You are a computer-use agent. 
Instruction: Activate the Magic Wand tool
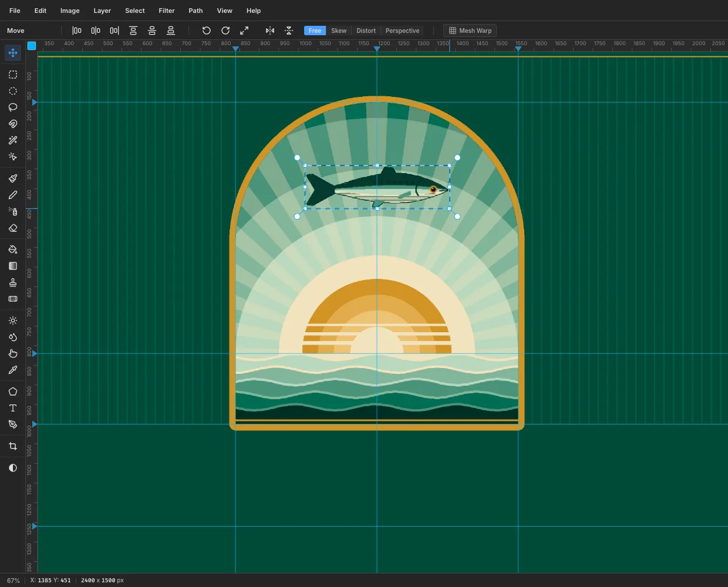13,140
